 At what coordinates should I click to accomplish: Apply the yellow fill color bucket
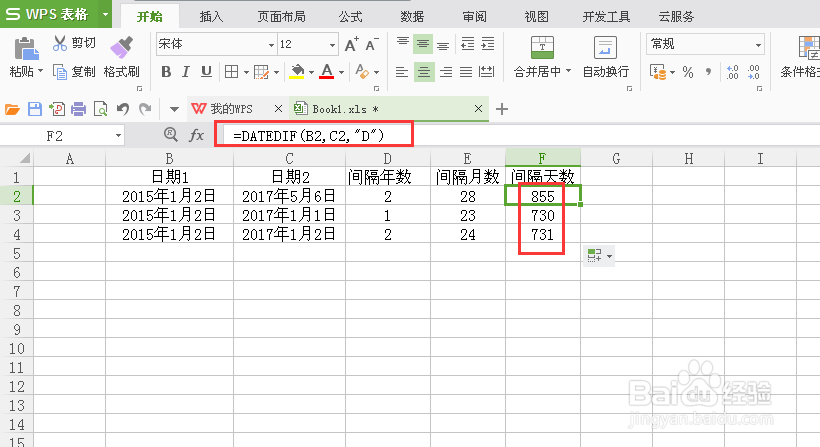297,71
